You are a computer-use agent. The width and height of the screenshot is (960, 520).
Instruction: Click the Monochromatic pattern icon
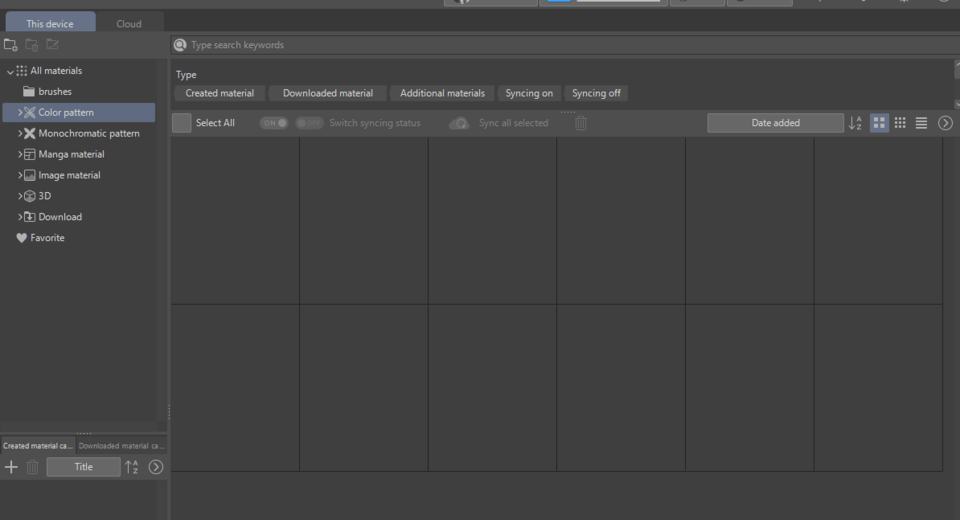pyautogui.click(x=29, y=133)
